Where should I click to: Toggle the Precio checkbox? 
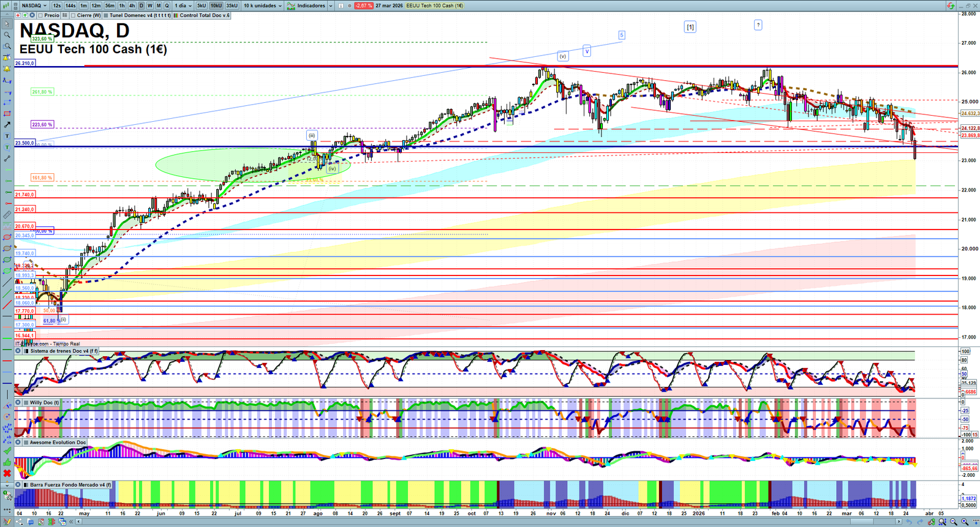tap(40, 15)
